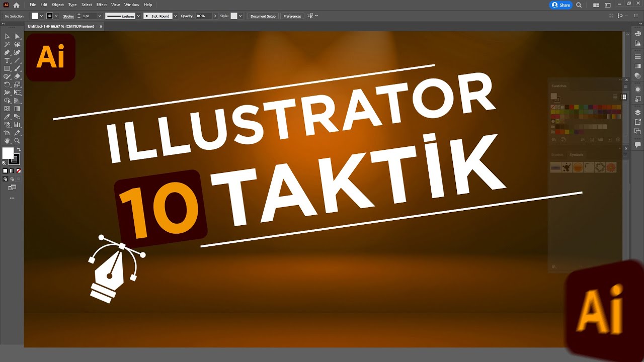This screenshot has width=644, height=362.
Task: Select the Magic Wand tool
Action: click(x=7, y=44)
